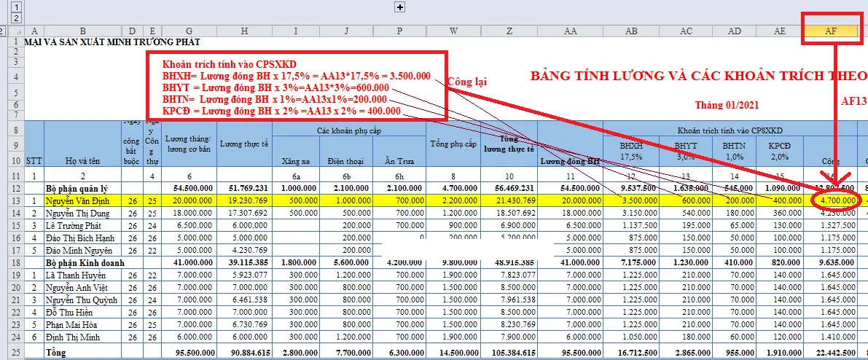
Task: Click the 'Tổng phụ cấp' header cell
Action: (453, 144)
